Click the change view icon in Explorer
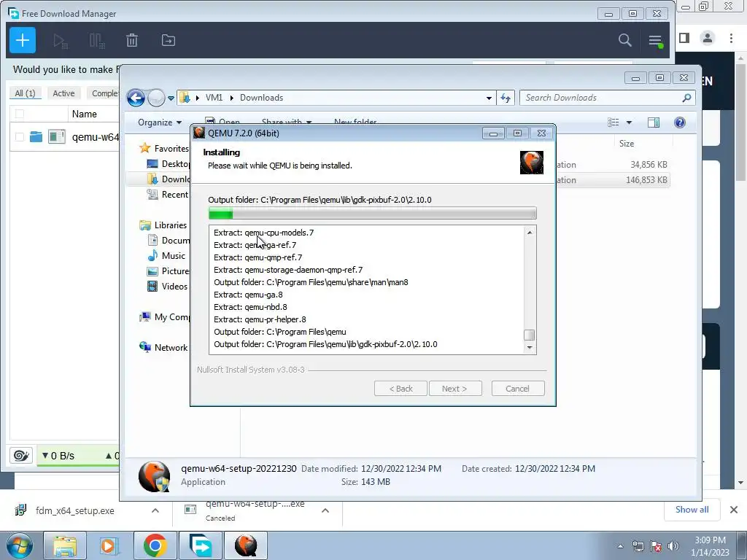 pos(613,122)
